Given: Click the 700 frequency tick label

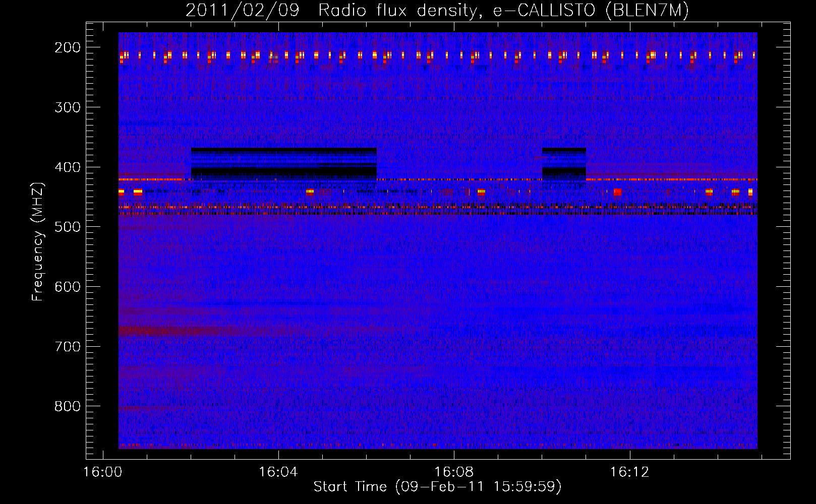Looking at the screenshot, I should tap(68, 347).
